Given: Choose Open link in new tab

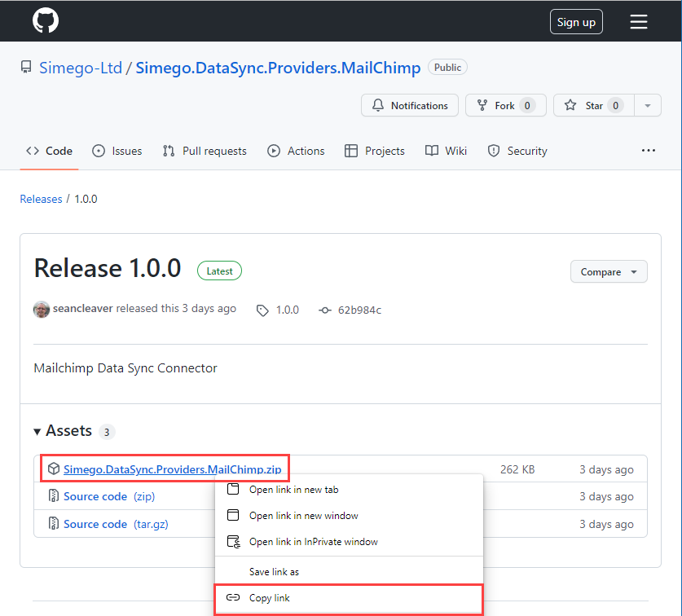Looking at the screenshot, I should click(x=349, y=490).
